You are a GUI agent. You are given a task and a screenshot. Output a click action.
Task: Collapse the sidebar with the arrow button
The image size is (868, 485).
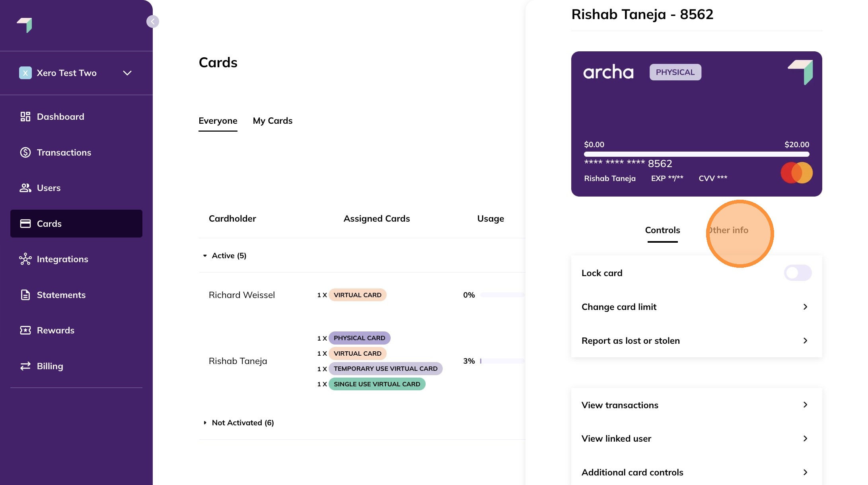(x=153, y=21)
